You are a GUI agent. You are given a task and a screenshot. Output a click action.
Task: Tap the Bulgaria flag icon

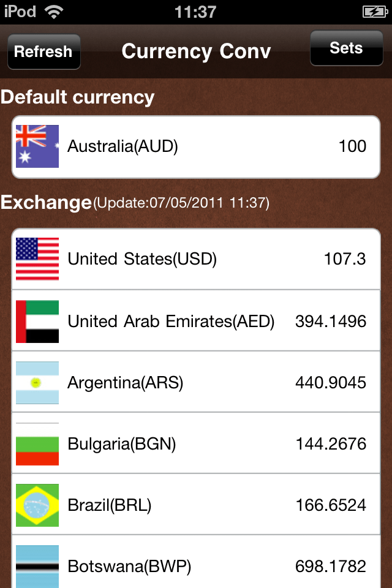click(37, 444)
